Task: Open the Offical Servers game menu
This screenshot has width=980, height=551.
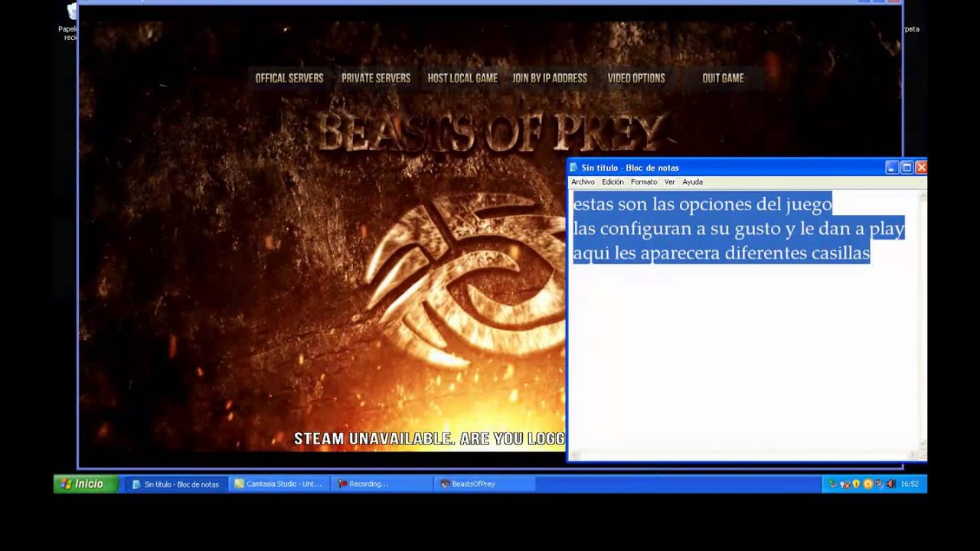Action: [289, 78]
